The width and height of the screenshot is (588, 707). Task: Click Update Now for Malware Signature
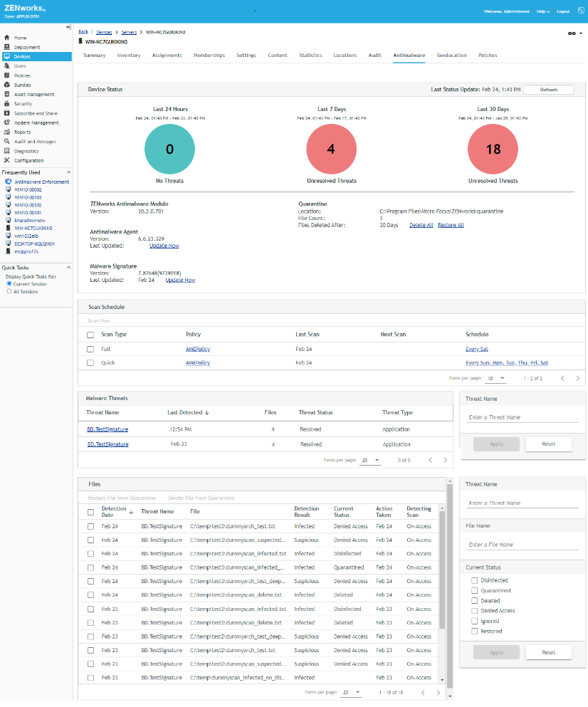180,280
